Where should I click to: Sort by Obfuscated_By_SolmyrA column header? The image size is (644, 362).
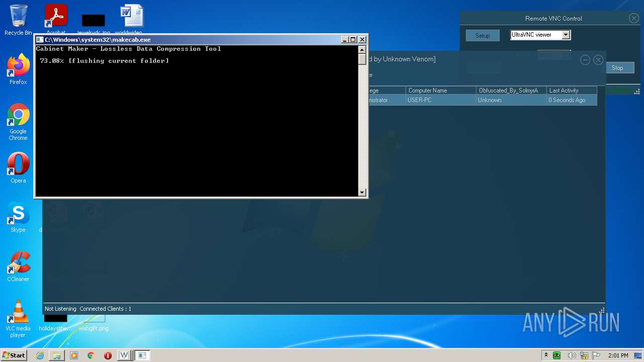[x=511, y=90]
